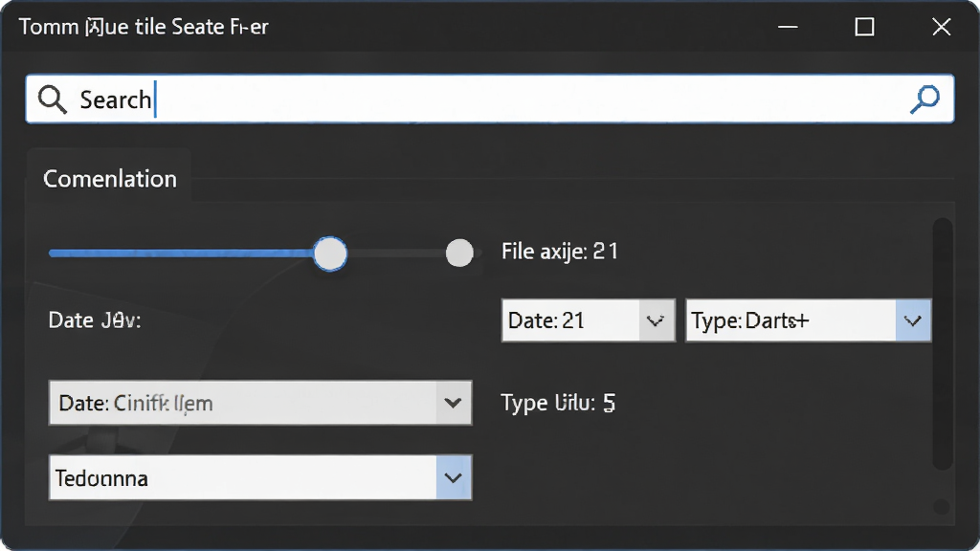
Task: Click the blue filled portion of slider track
Action: (x=181, y=253)
